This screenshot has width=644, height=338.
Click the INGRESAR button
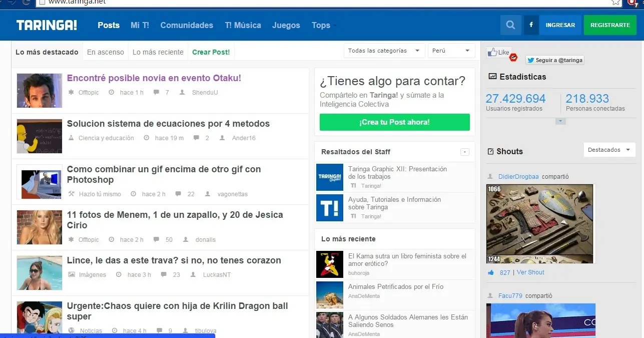click(x=560, y=25)
